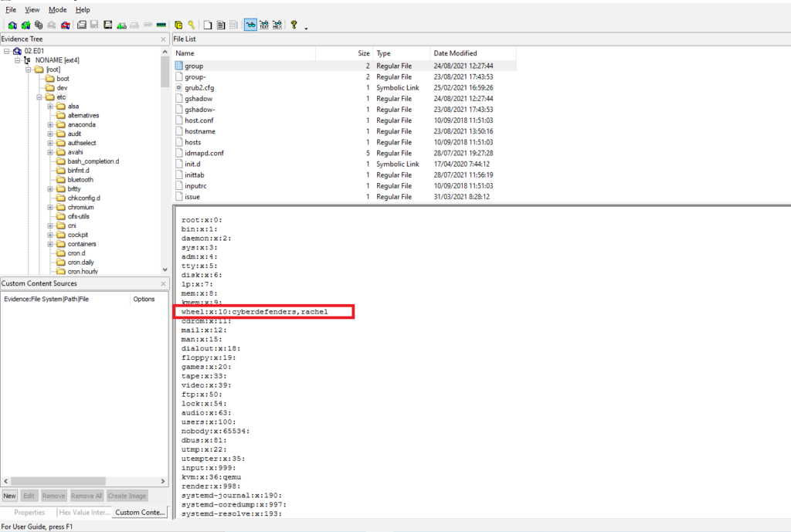This screenshot has width=791, height=532.
Task: Click the Obtain Protected Files key icon
Action: coord(191,24)
